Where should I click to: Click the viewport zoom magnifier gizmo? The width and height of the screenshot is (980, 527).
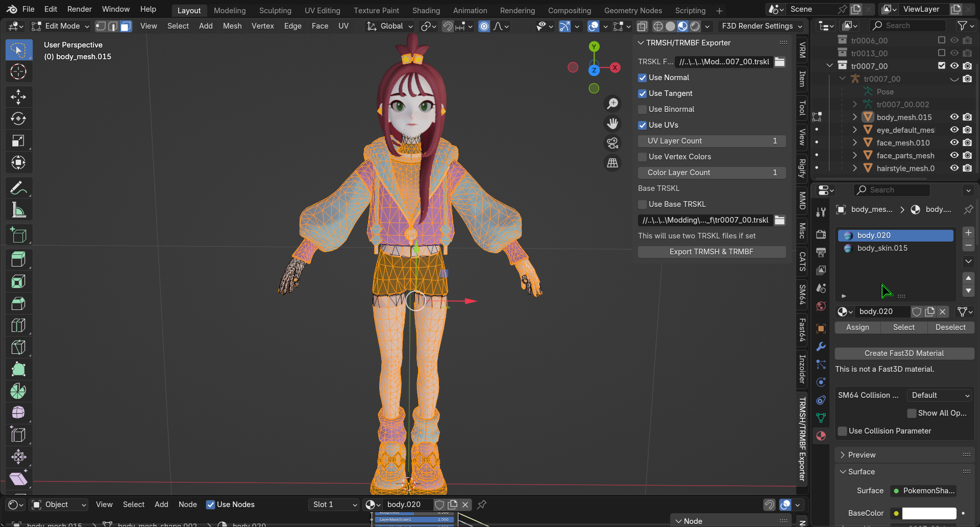click(612, 104)
